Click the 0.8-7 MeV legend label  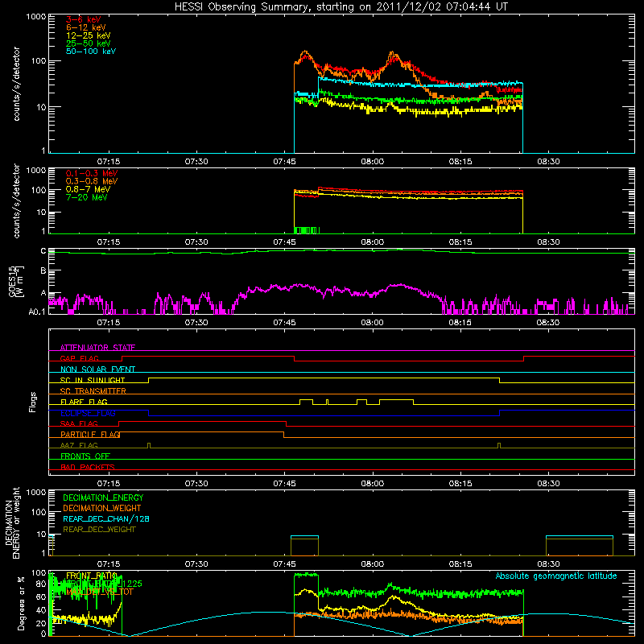(88, 189)
